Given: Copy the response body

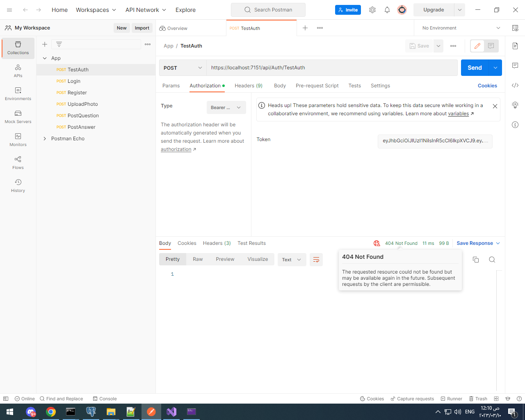Looking at the screenshot, I should [x=476, y=260].
